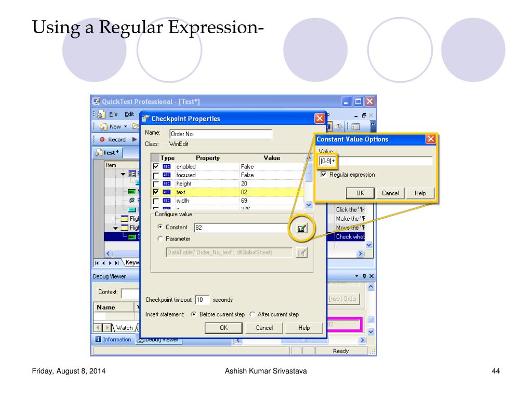Viewport: 532px width, 399px height.
Task: Click the Constant value field showing 82
Action: point(242,228)
